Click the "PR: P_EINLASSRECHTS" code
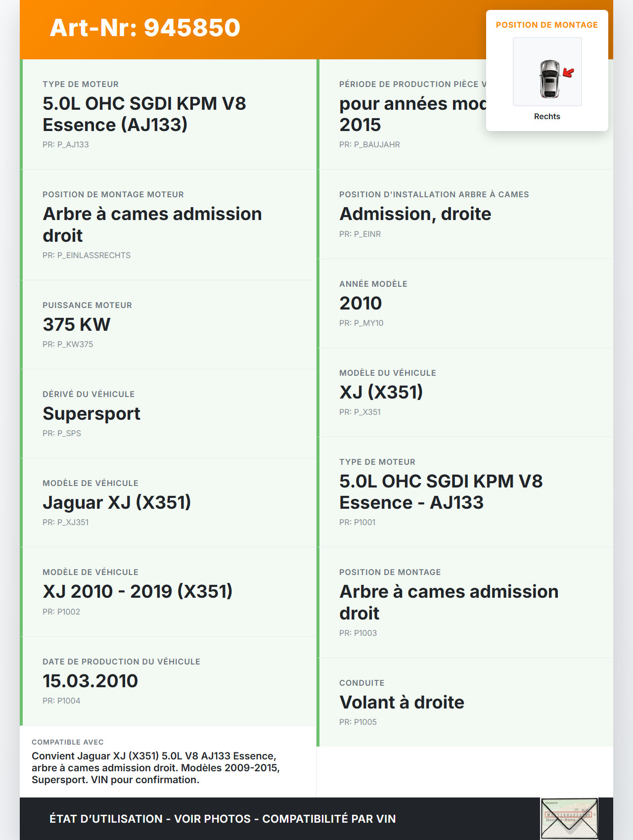This screenshot has height=840, width=633. 87,255
